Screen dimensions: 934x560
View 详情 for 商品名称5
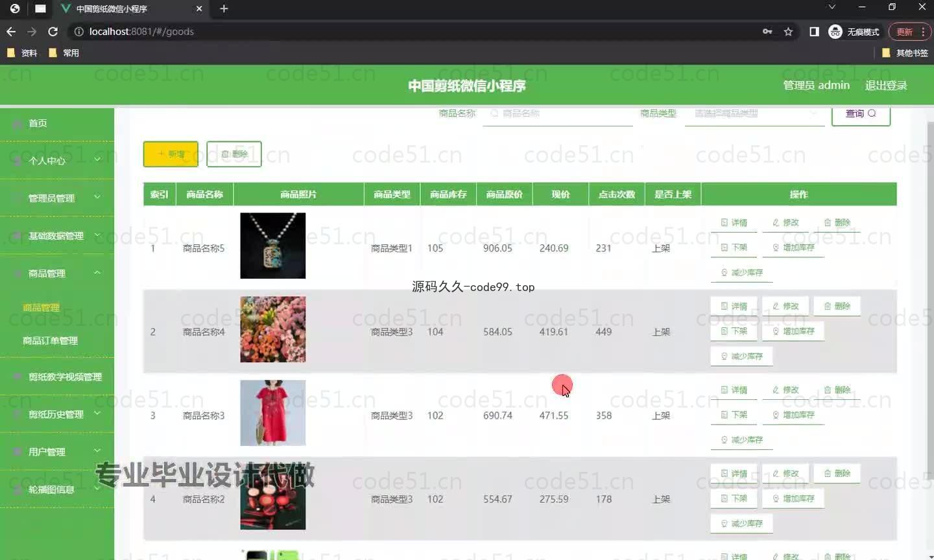point(734,222)
